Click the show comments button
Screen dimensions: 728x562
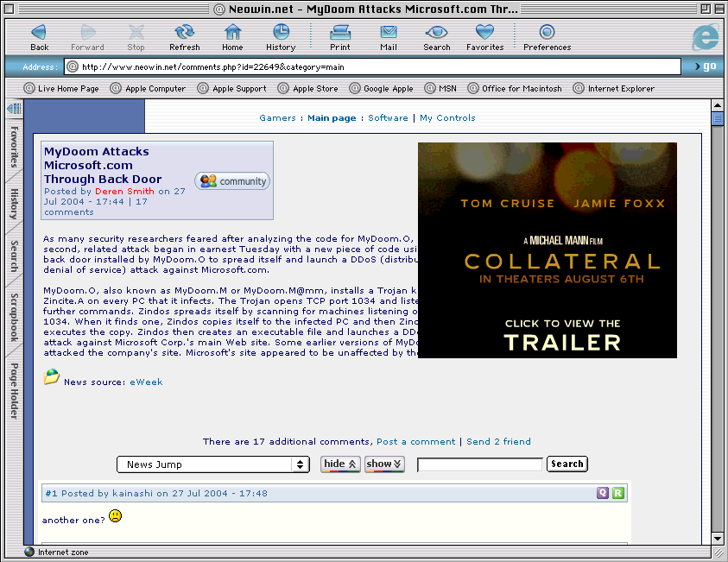[384, 464]
